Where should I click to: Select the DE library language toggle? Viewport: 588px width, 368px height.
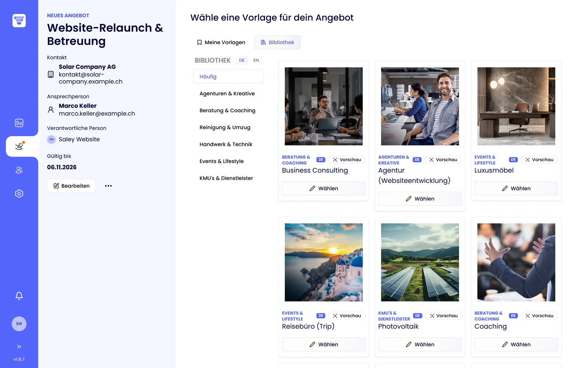pyautogui.click(x=242, y=60)
